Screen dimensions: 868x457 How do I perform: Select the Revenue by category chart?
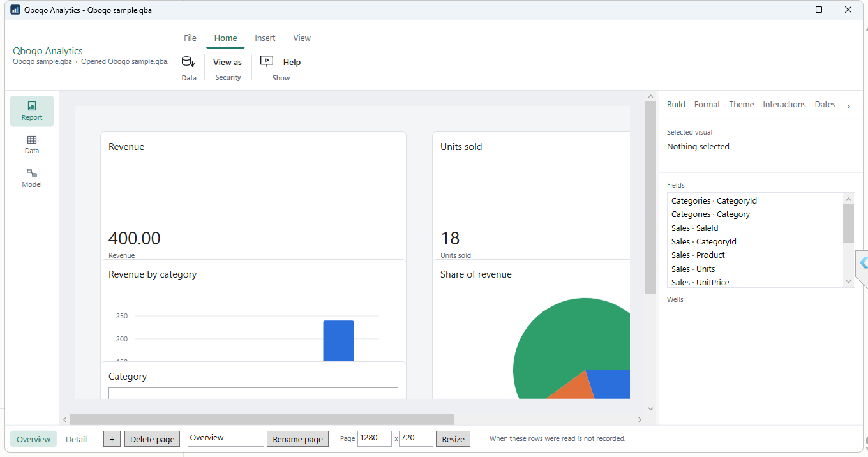[253, 310]
